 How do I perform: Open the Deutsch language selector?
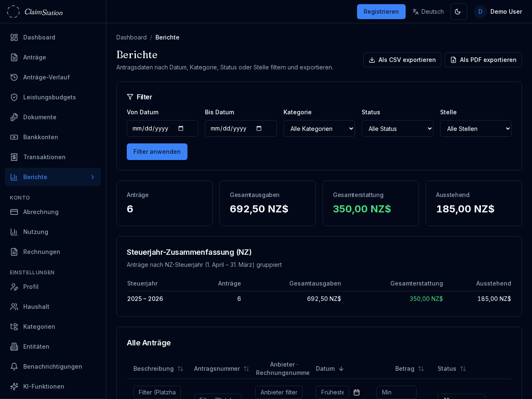point(428,12)
